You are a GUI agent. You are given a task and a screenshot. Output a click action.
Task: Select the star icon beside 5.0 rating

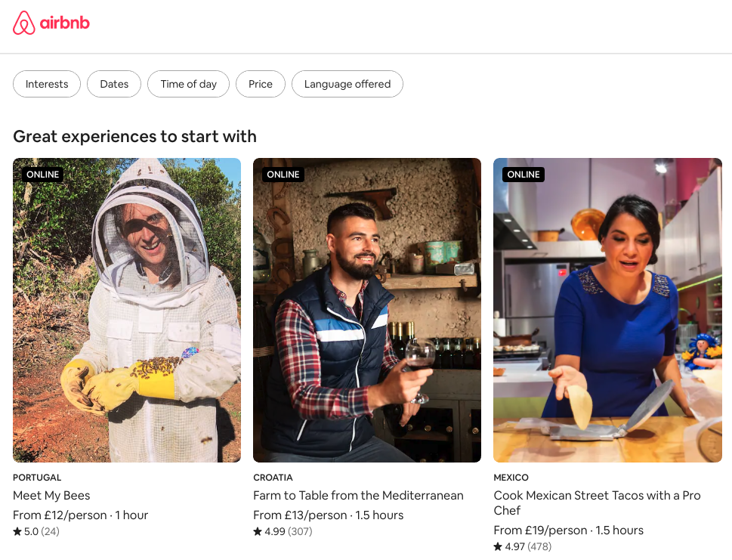click(16, 531)
